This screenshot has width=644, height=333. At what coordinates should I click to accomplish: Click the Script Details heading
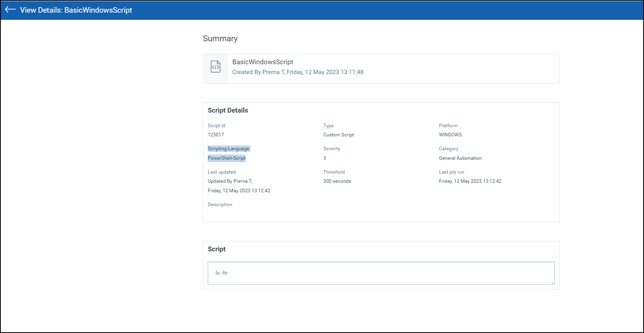coord(228,110)
